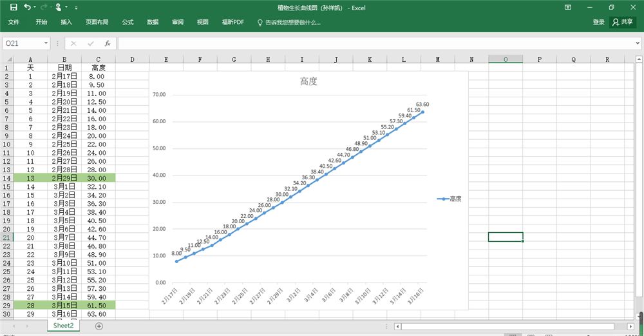The height and width of the screenshot is (336, 644).
Task: Click the vertical scrollbar up arrow
Action: [x=639, y=59]
